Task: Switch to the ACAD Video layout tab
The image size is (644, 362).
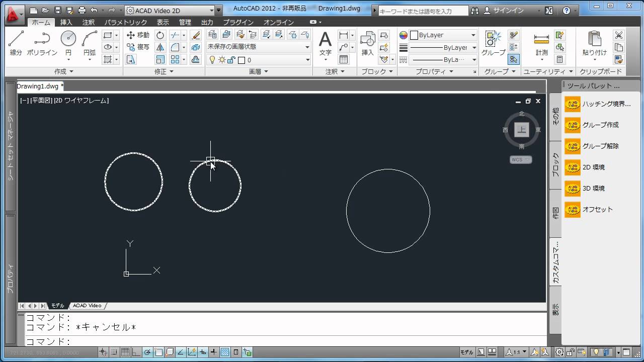Action: pos(87,306)
